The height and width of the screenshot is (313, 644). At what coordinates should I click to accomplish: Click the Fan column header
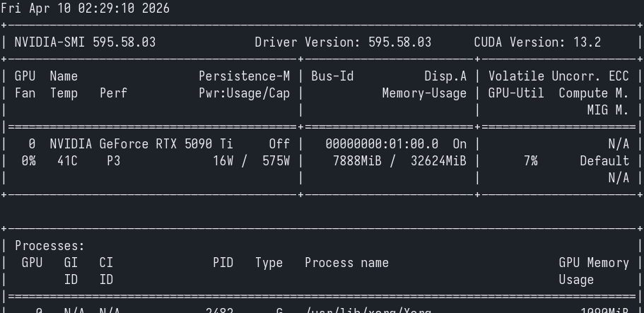pyautogui.click(x=25, y=93)
